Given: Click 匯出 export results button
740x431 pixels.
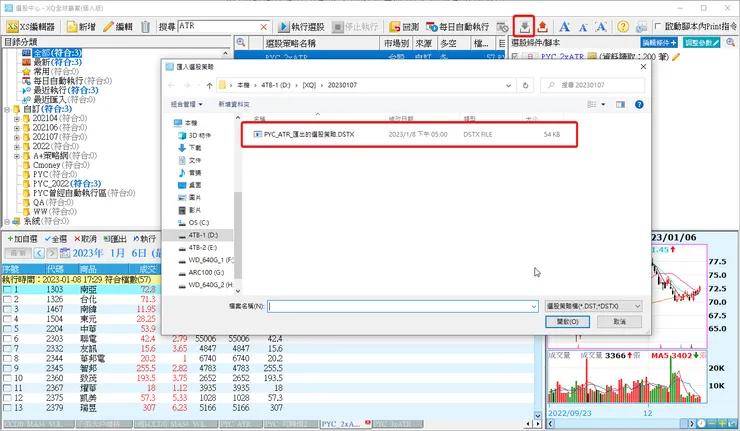Looking at the screenshot, I should (116, 239).
